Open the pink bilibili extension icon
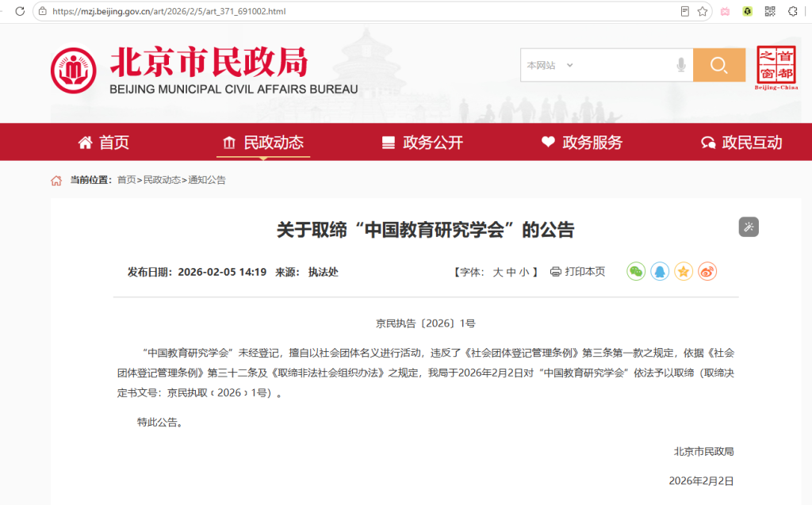 (725, 11)
